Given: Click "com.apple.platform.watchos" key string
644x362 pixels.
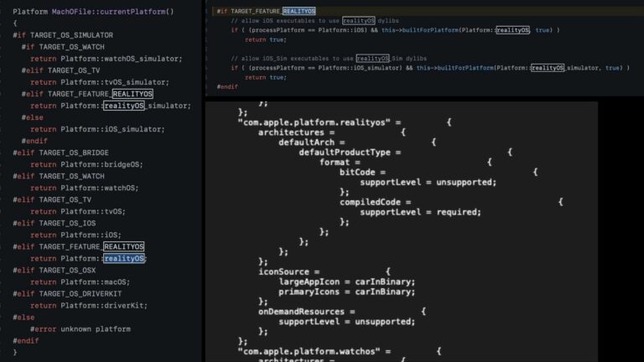Looking at the screenshot, I should pos(312,351).
